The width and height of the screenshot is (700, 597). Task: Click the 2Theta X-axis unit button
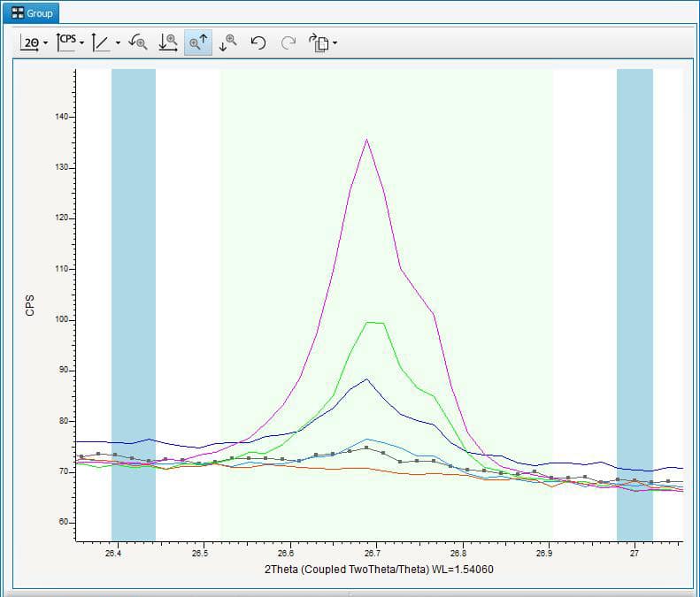(x=30, y=42)
